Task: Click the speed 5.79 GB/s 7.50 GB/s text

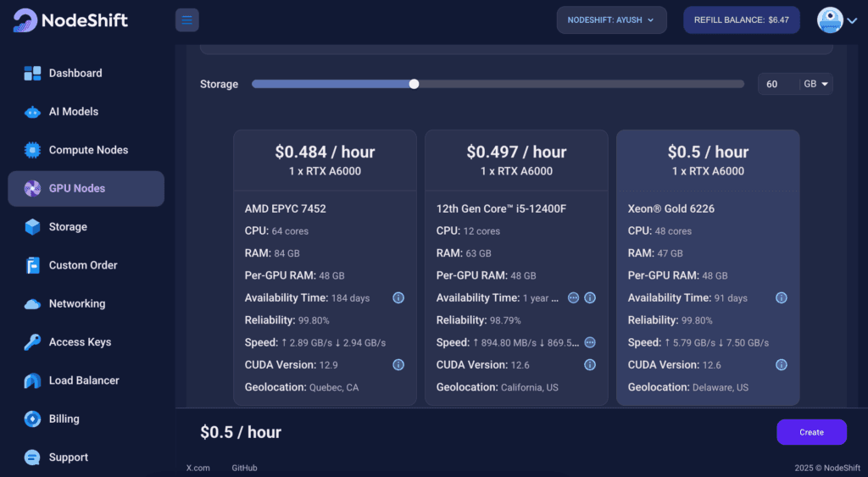Action: [x=718, y=343]
